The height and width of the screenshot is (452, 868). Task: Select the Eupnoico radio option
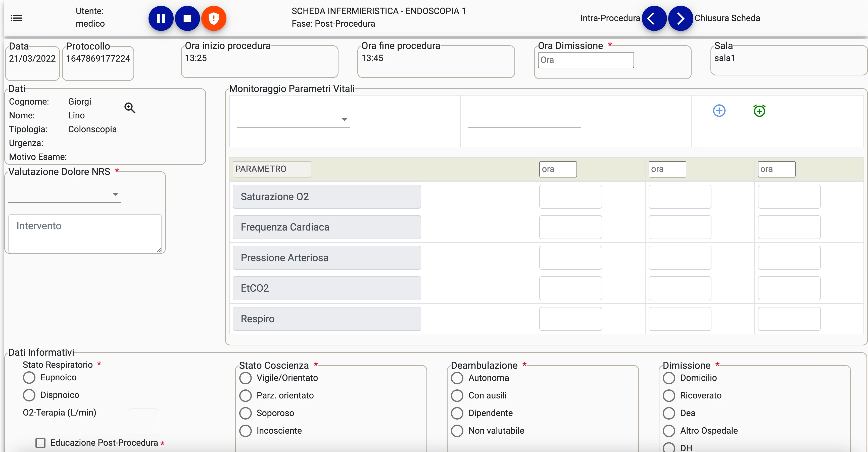tap(29, 378)
